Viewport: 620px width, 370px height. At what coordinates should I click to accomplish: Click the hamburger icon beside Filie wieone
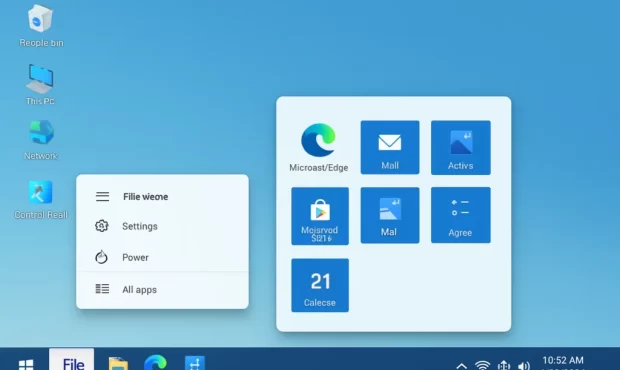click(102, 196)
